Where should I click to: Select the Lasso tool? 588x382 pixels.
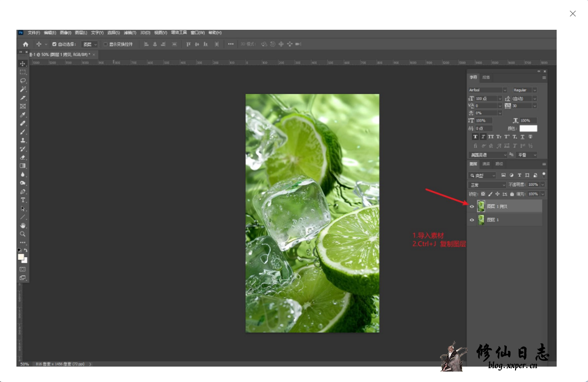click(23, 81)
